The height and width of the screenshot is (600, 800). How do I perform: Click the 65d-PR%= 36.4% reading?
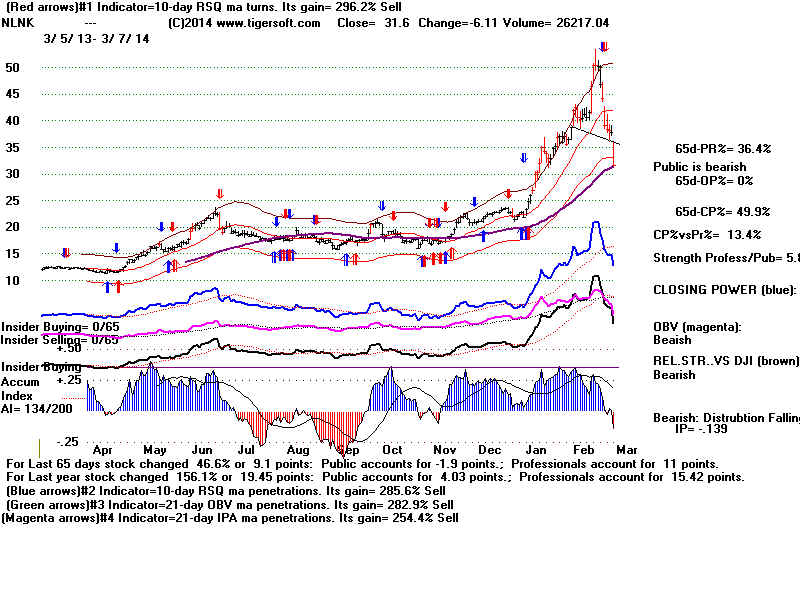[723, 149]
